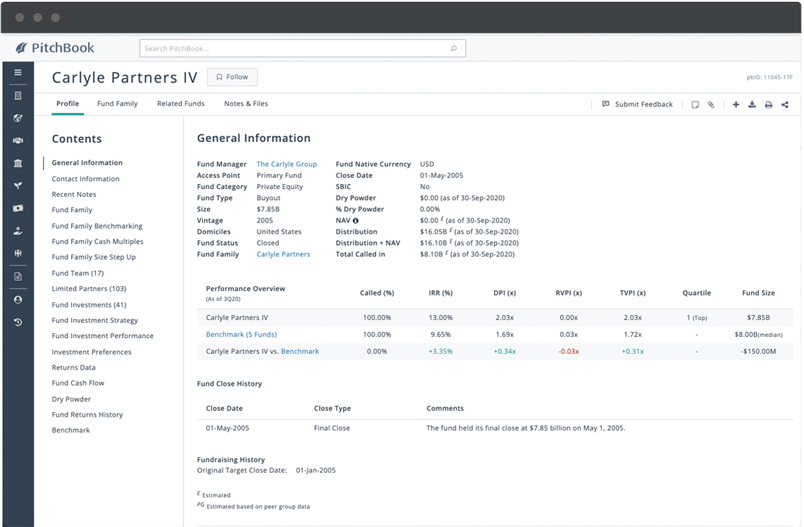The height and width of the screenshot is (527, 804).
Task: Click the Final Close cell
Action: (x=332, y=428)
